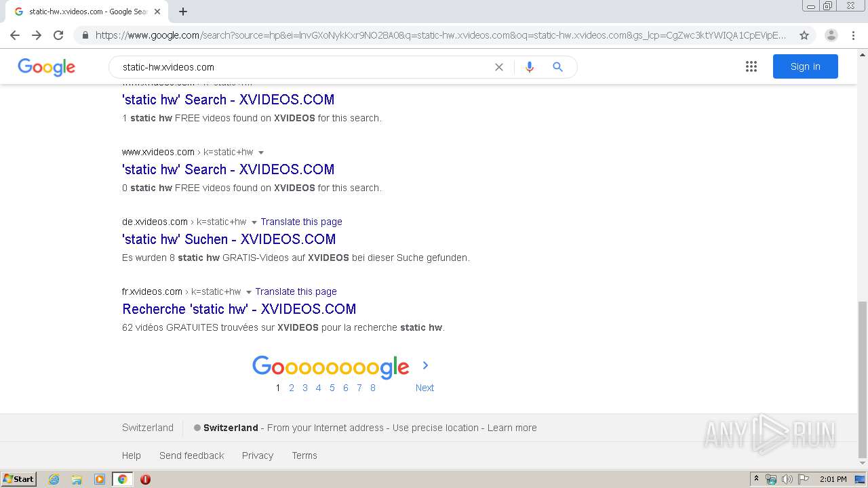Go to results page 7
Image resolution: width=868 pixels, height=488 pixels.
click(x=359, y=388)
